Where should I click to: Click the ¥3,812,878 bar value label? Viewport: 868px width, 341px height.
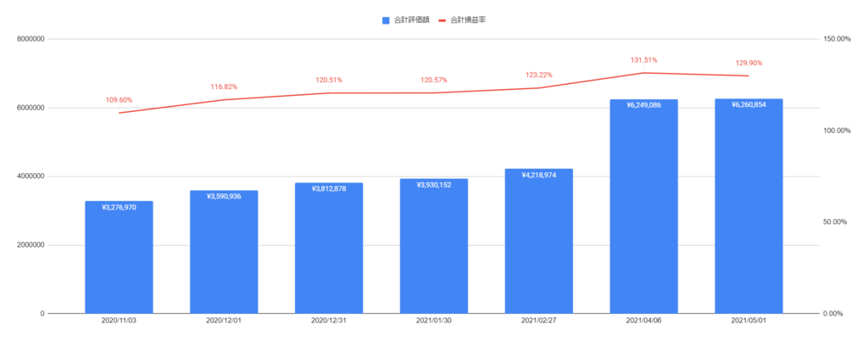(329, 189)
